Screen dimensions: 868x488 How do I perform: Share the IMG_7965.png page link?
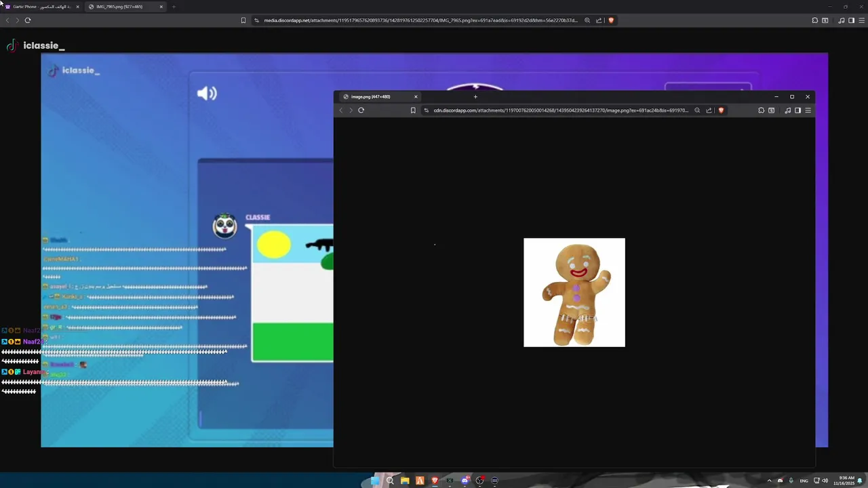click(x=599, y=20)
